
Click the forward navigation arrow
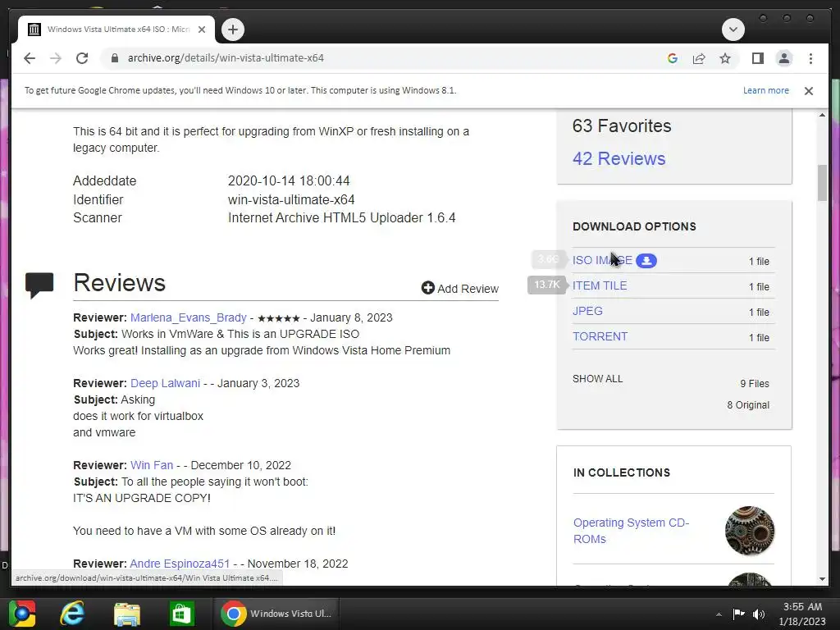click(x=56, y=58)
